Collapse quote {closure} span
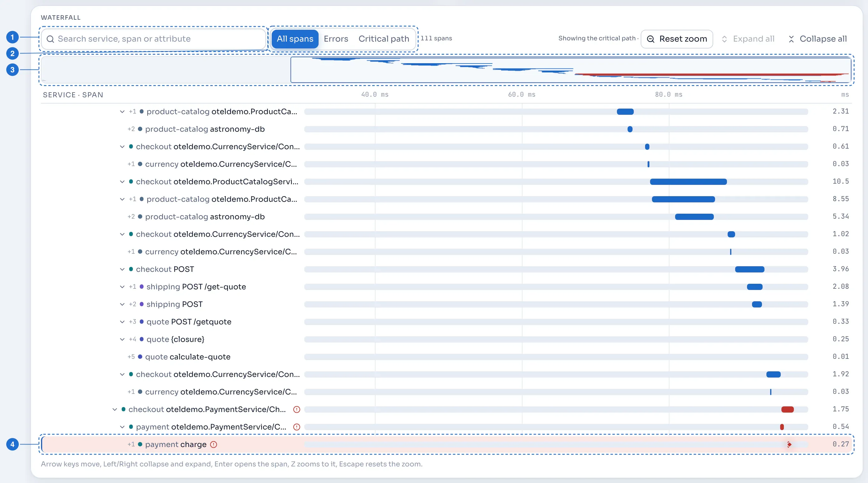 coord(122,339)
